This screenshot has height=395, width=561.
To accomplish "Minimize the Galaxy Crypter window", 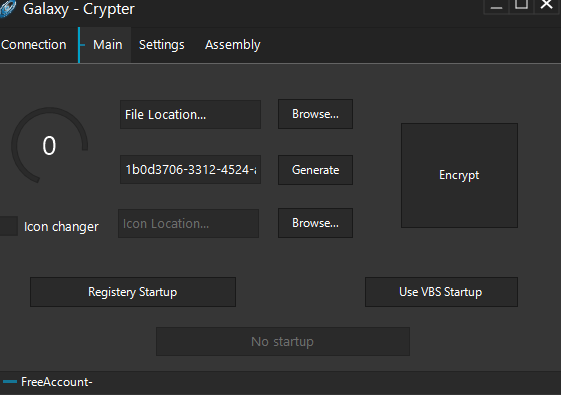I will 496,6.
